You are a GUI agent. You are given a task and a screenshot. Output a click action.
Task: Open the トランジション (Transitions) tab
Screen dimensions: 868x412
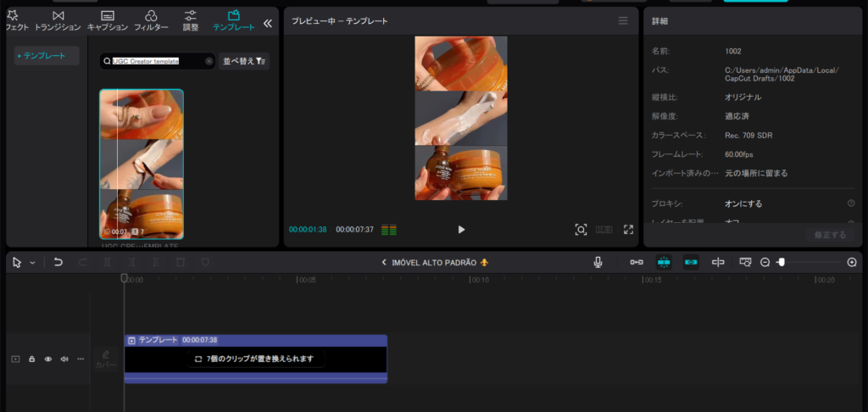58,20
